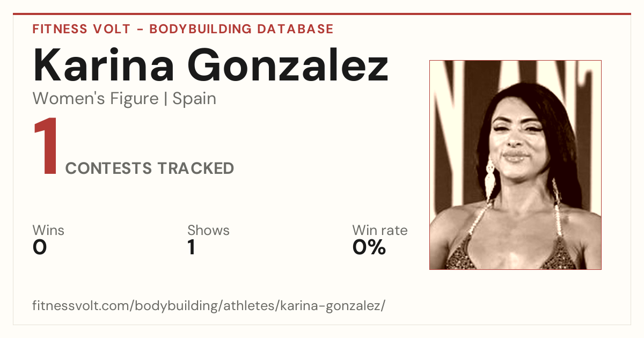Screen dimensions: 644x338
Task: Open the Women's Figure division text
Action: point(96,99)
